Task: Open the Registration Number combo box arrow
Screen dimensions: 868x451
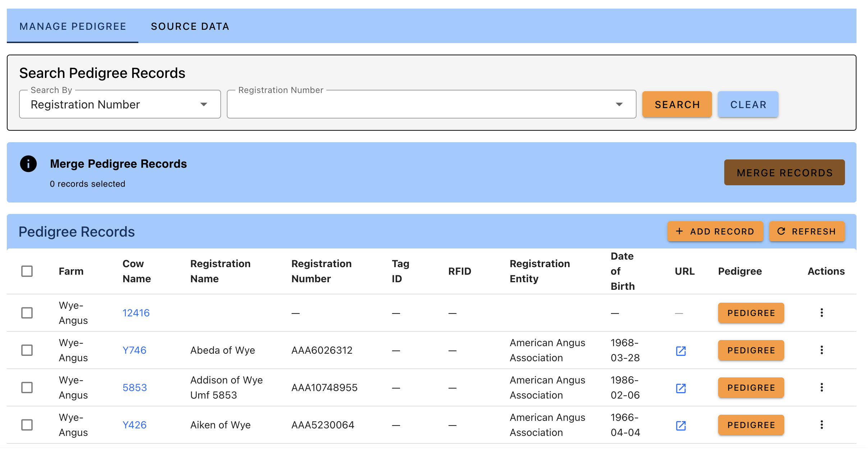Action: pyautogui.click(x=619, y=104)
